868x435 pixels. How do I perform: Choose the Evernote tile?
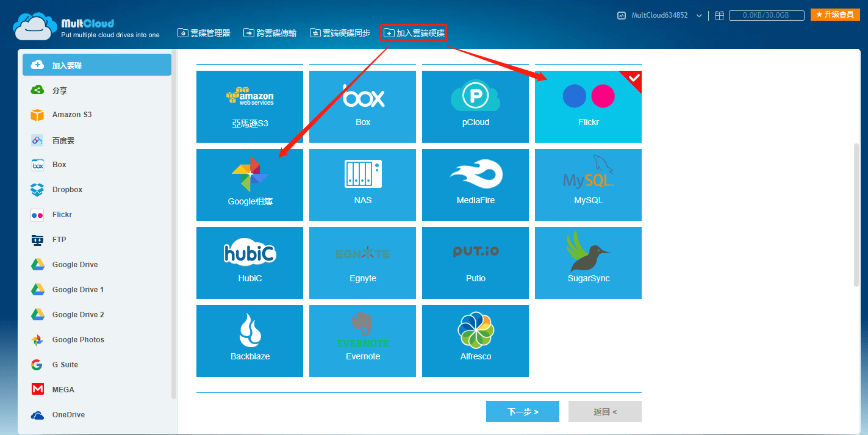coord(362,341)
